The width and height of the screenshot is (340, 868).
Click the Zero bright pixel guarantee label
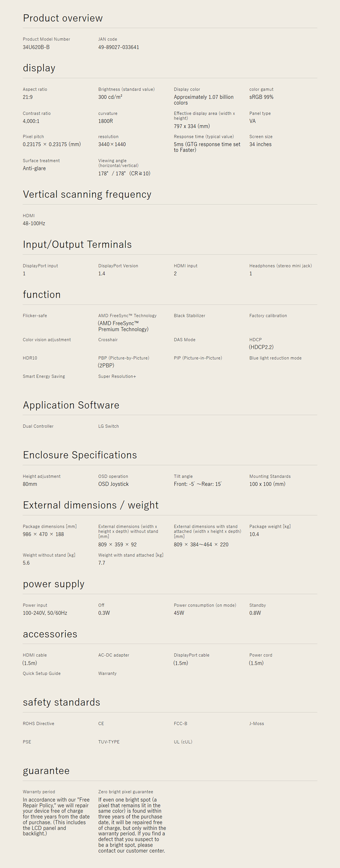[125, 792]
